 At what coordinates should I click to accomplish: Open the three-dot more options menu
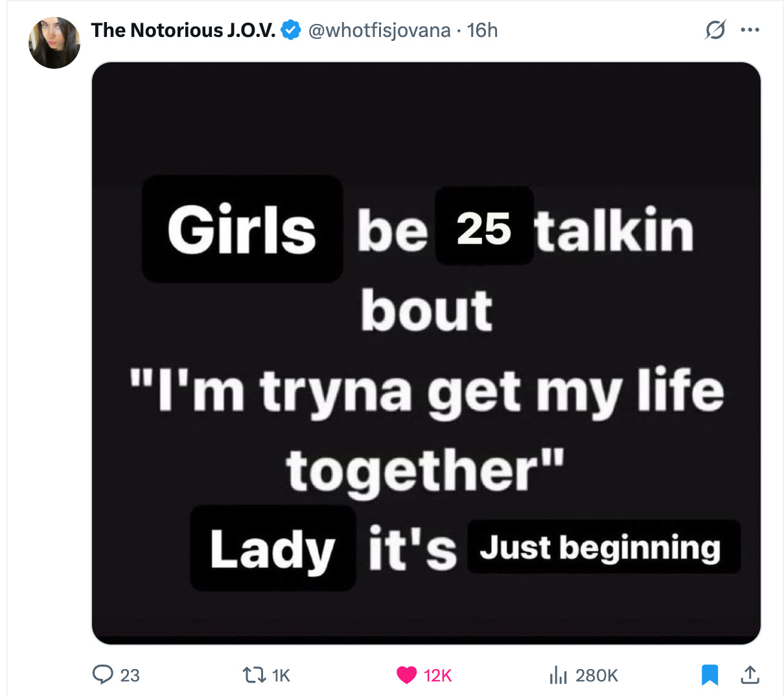(x=750, y=30)
